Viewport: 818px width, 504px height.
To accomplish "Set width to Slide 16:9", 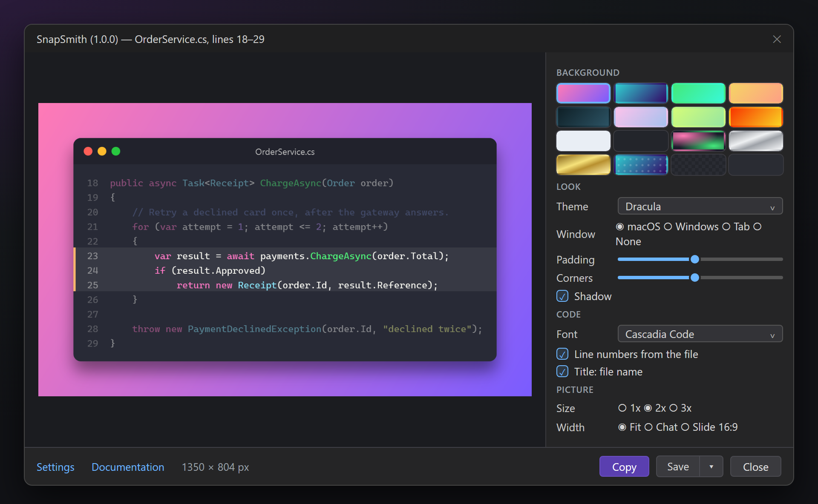I will point(685,427).
